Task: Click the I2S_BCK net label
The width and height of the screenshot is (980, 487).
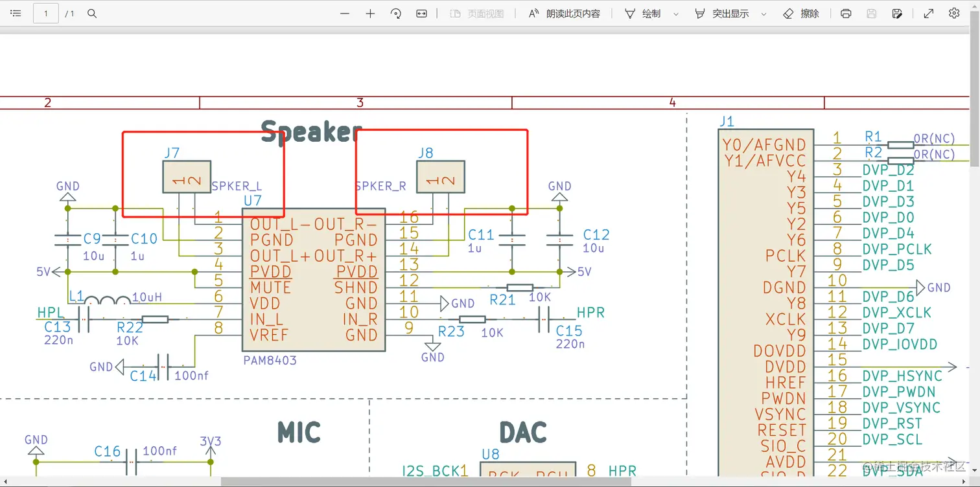Action: (x=431, y=471)
